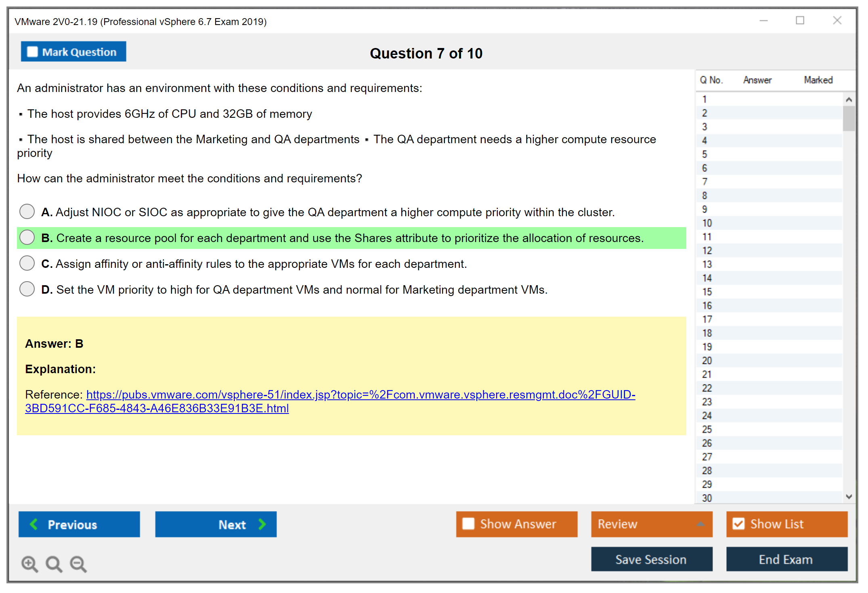Screen dimensions: 868x593
Task: Click the zoom reset magnifier icon
Action: [x=53, y=564]
